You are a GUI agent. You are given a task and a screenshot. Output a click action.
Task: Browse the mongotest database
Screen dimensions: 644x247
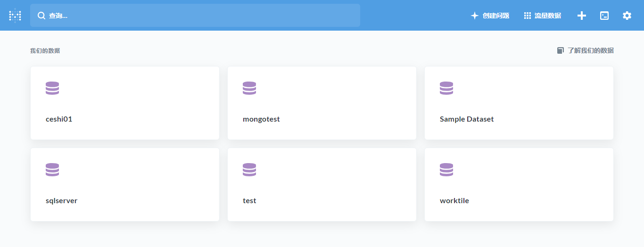tap(322, 103)
